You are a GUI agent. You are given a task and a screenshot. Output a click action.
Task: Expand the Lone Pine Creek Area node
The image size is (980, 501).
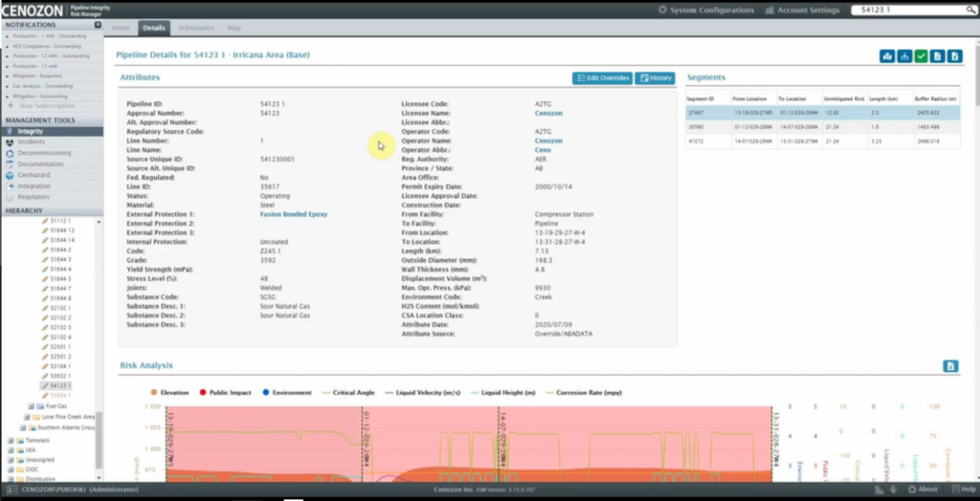[x=26, y=417]
